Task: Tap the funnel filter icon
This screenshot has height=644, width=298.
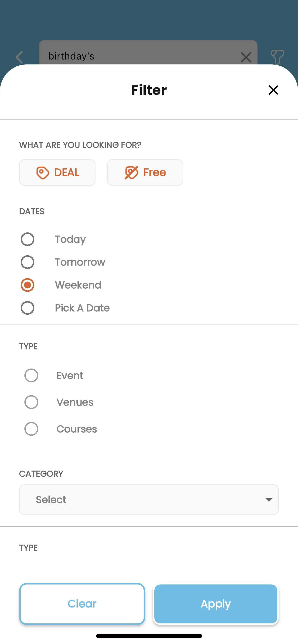Action: [x=277, y=57]
